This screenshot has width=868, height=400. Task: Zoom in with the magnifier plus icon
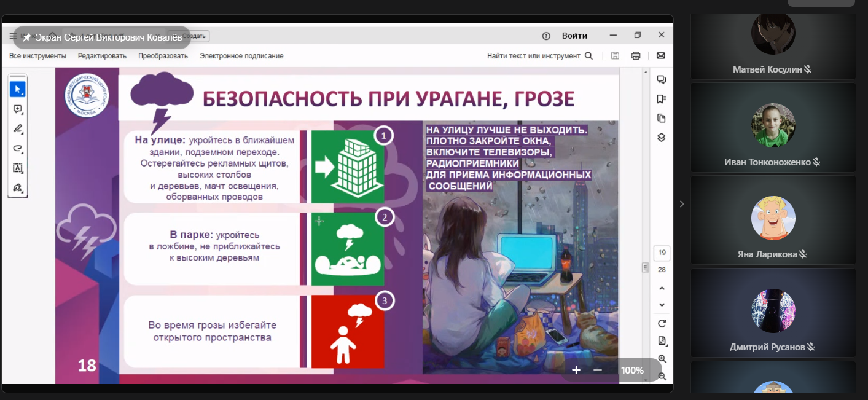pyautogui.click(x=662, y=359)
